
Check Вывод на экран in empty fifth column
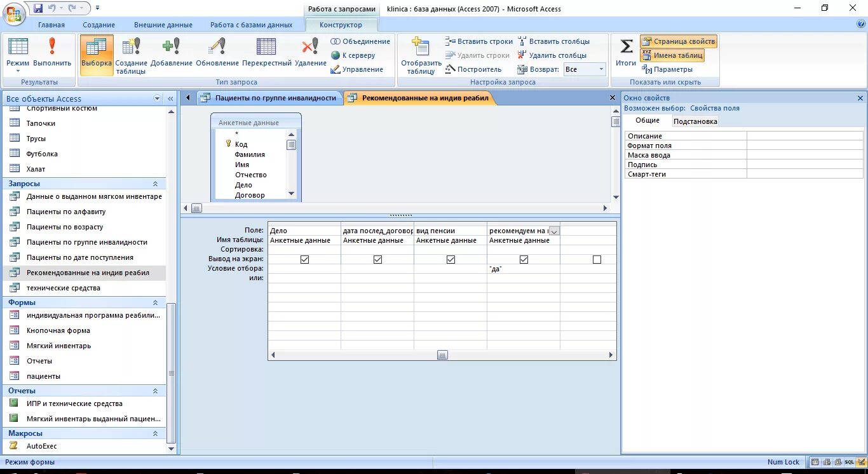[x=597, y=259]
